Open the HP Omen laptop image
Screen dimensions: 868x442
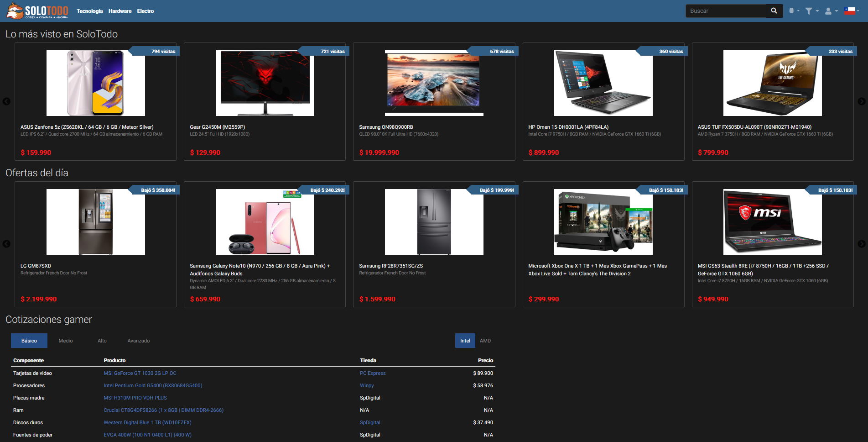603,83
